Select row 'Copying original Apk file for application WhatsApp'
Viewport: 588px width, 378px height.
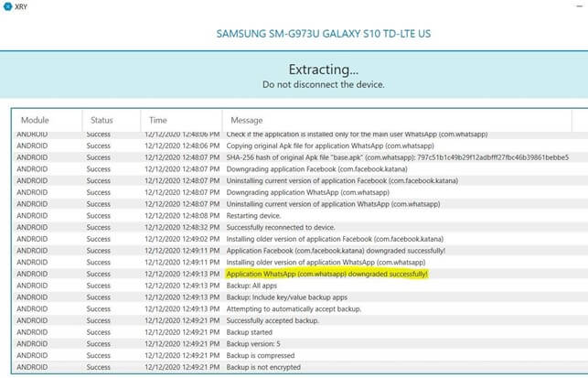tap(298, 146)
